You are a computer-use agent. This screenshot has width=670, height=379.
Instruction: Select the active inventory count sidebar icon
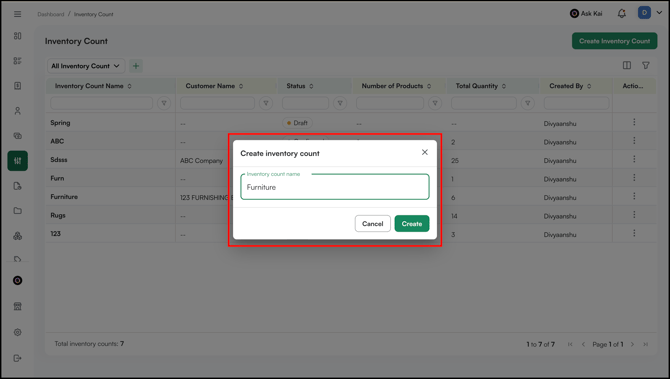coord(18,161)
